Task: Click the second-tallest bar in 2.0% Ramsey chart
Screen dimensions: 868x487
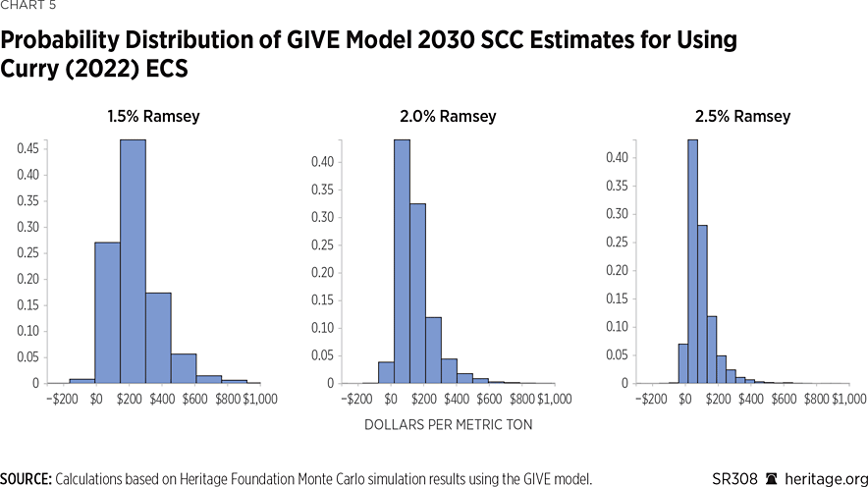Action: coord(417,295)
